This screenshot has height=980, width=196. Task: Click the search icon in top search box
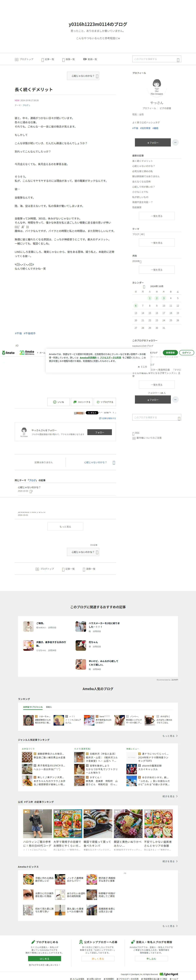(178, 60)
